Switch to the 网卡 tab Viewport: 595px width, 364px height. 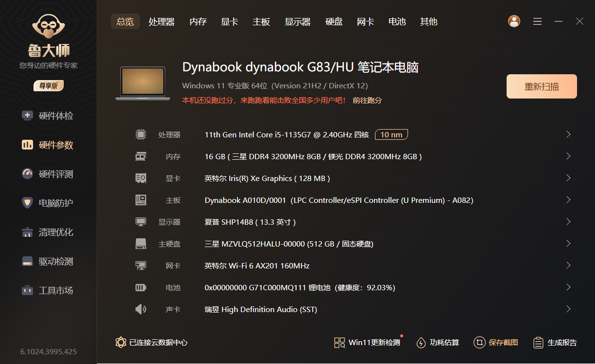[365, 22]
